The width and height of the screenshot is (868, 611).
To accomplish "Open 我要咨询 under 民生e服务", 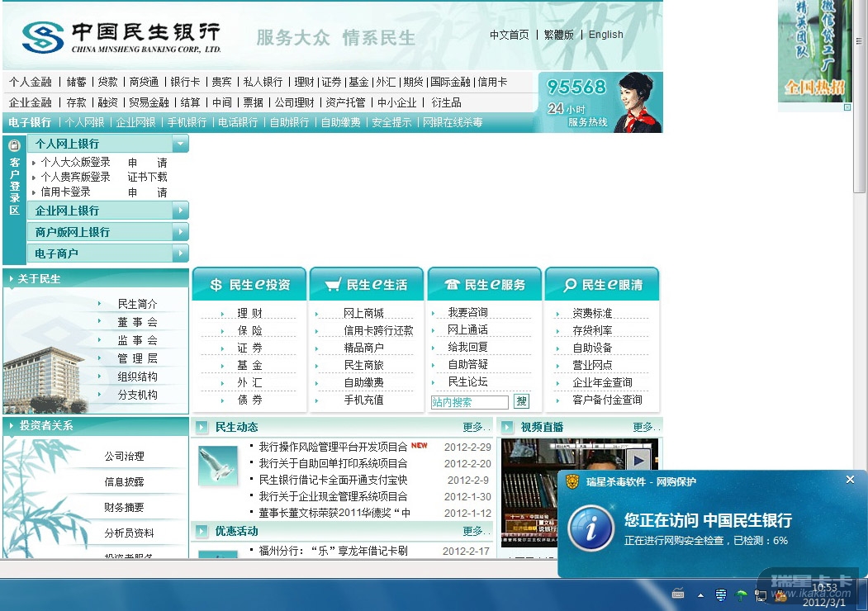I will point(467,313).
